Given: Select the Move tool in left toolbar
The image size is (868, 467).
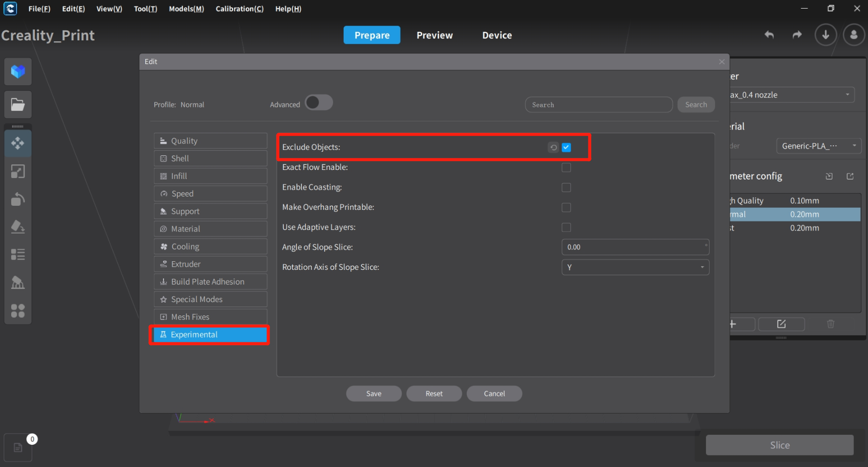Looking at the screenshot, I should coord(18,143).
